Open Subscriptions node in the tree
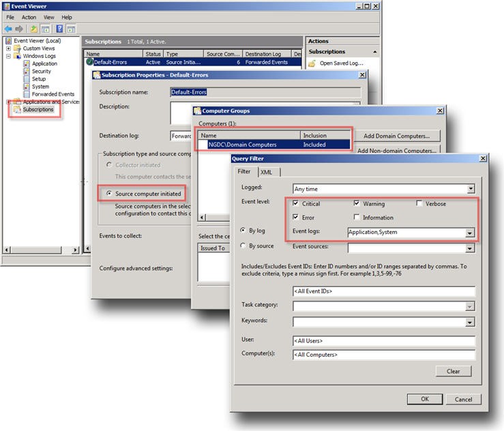The width and height of the screenshot is (504, 431). (x=38, y=109)
